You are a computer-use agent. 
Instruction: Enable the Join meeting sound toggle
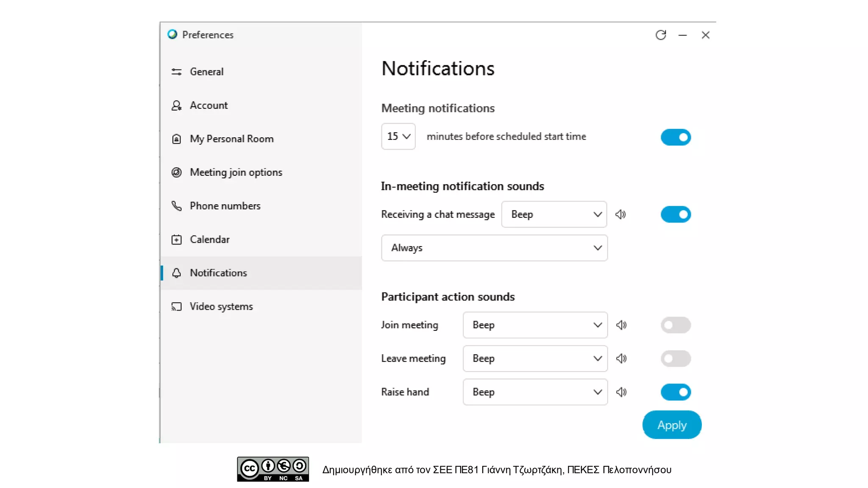pos(676,325)
